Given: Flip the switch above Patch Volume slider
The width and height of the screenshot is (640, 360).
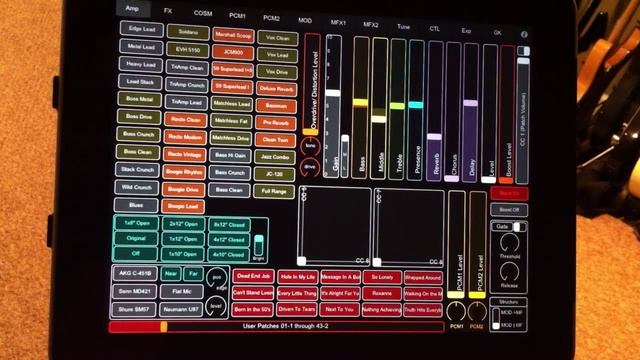Looking at the screenshot, I should point(523,51).
